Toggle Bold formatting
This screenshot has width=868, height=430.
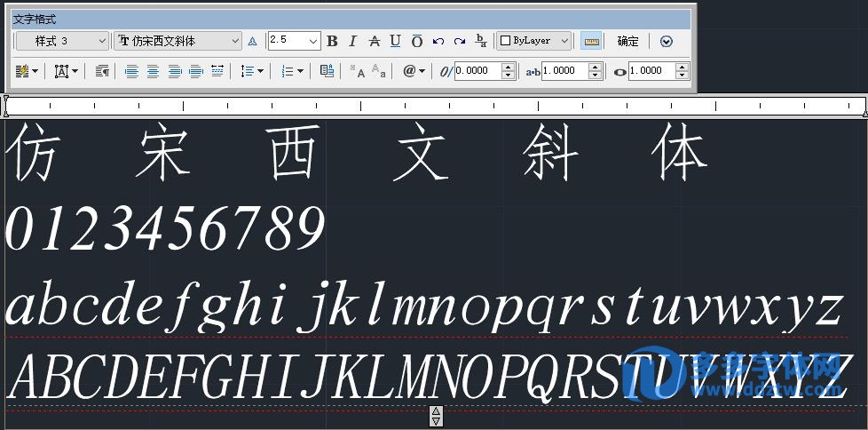tap(333, 41)
